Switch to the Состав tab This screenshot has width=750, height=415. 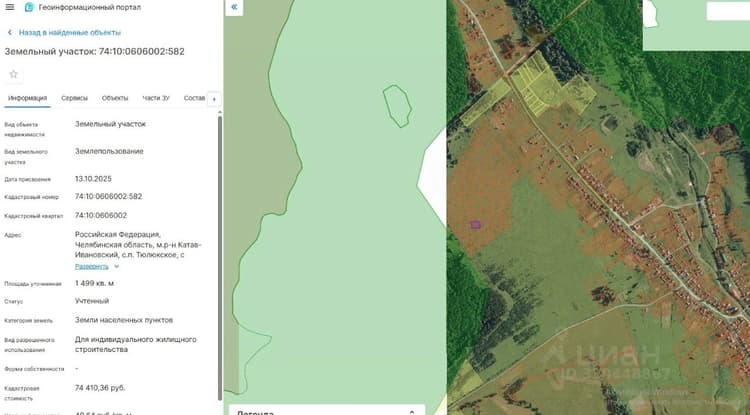194,98
